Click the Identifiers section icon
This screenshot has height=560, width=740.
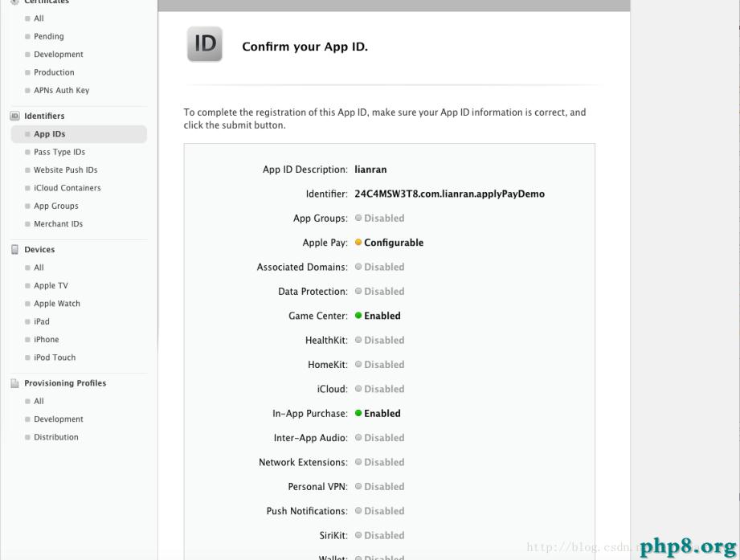tap(15, 116)
